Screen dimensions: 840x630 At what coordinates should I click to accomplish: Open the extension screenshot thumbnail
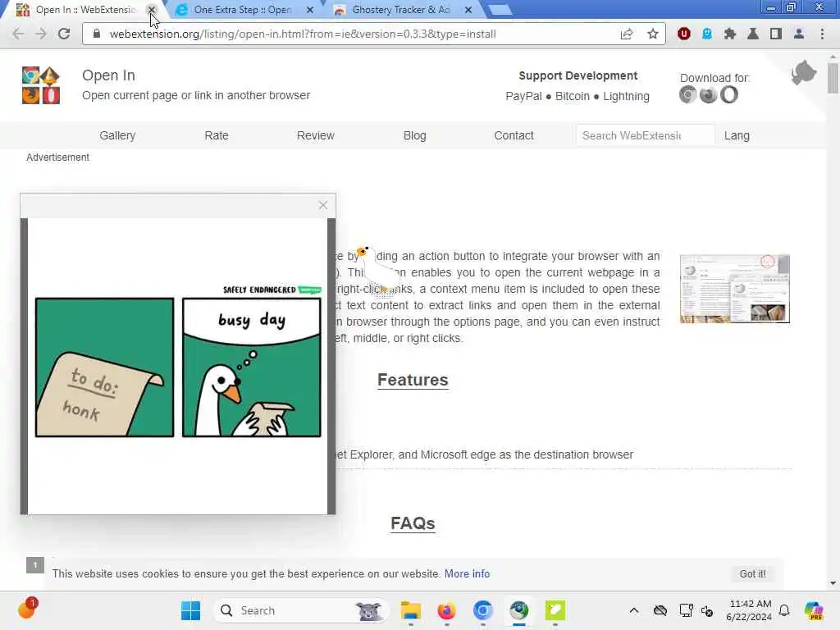(734, 289)
